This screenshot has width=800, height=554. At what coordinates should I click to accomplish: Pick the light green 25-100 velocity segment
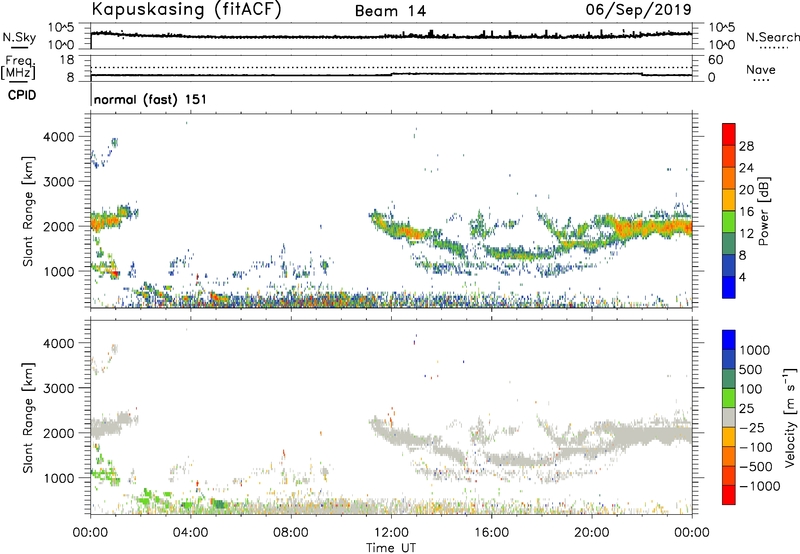[x=729, y=398]
